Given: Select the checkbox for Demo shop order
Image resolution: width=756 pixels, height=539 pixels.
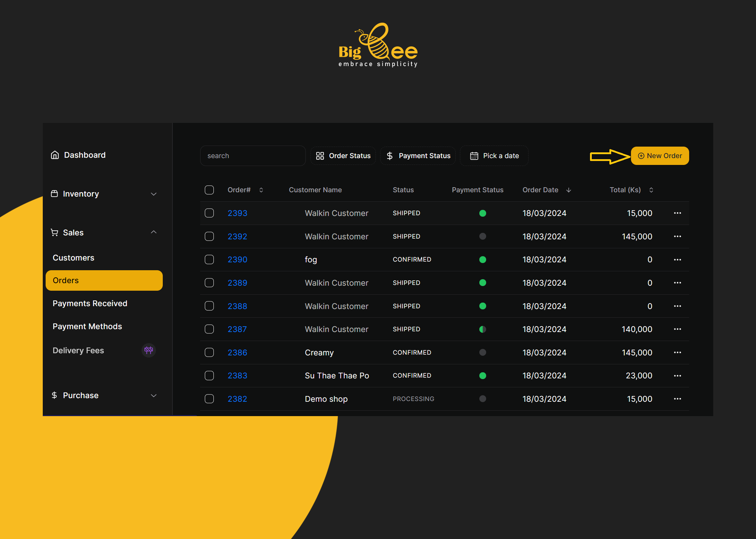Looking at the screenshot, I should click(209, 399).
